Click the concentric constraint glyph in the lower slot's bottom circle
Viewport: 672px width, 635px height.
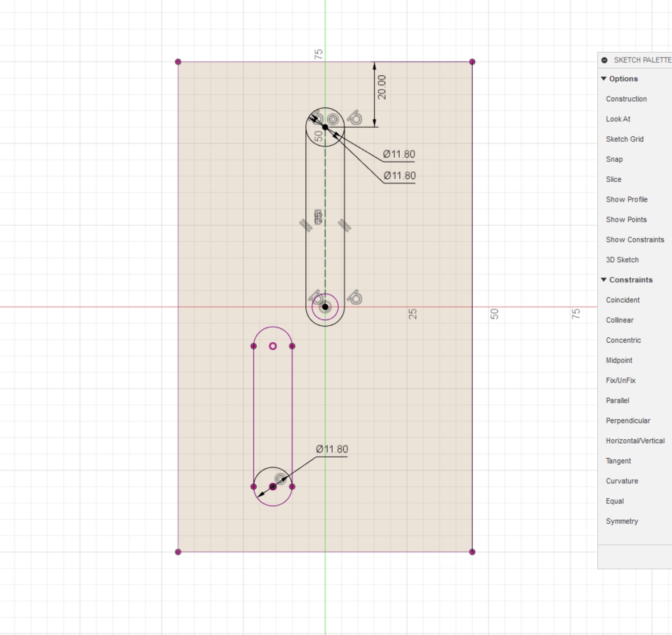[280, 479]
